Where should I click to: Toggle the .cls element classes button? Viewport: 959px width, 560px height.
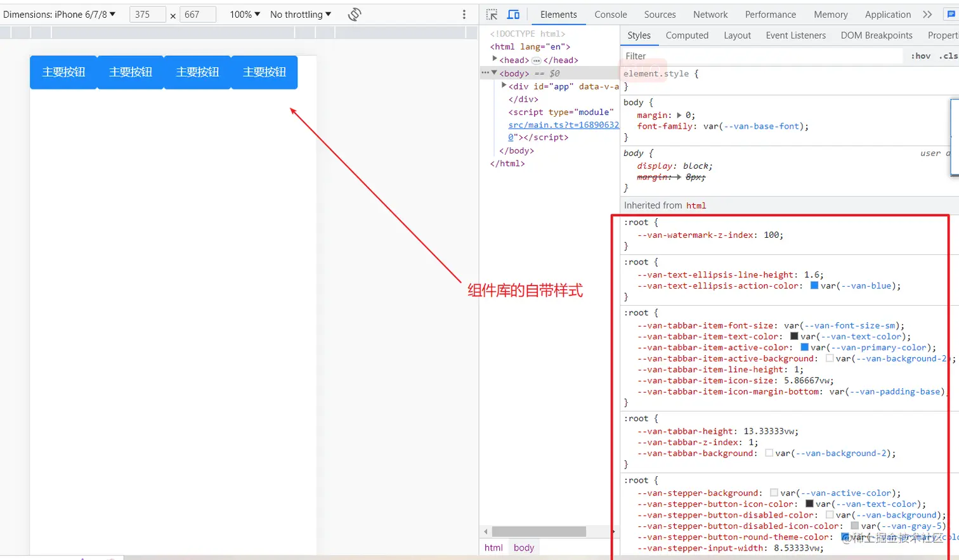point(948,56)
